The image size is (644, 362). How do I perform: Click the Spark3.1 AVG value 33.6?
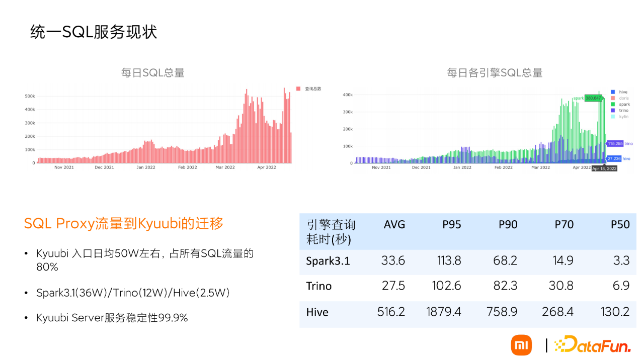[394, 260]
